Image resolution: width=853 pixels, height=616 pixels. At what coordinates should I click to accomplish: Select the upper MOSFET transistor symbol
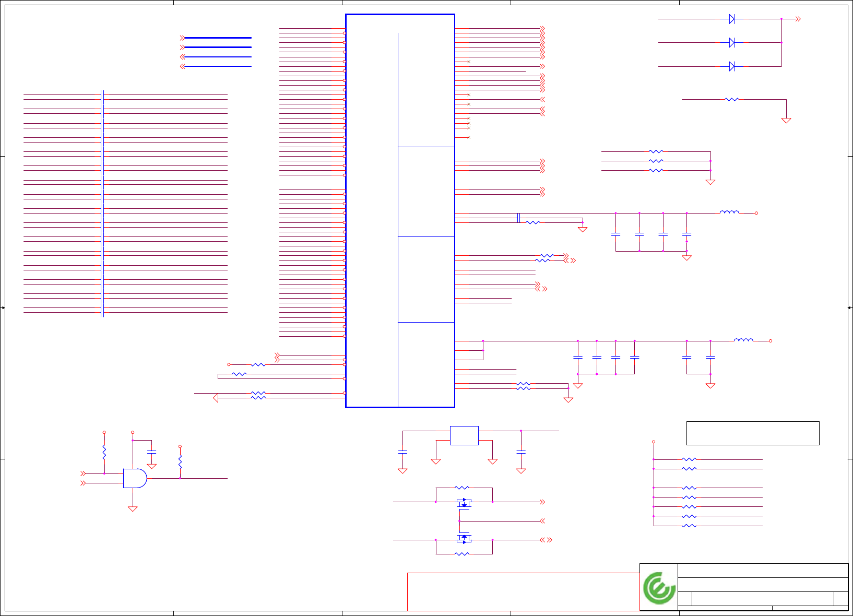[x=464, y=503]
